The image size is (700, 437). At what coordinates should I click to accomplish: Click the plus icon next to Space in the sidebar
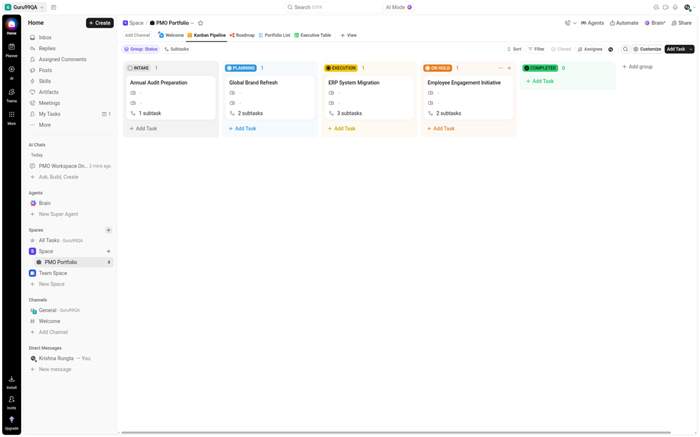tap(108, 251)
